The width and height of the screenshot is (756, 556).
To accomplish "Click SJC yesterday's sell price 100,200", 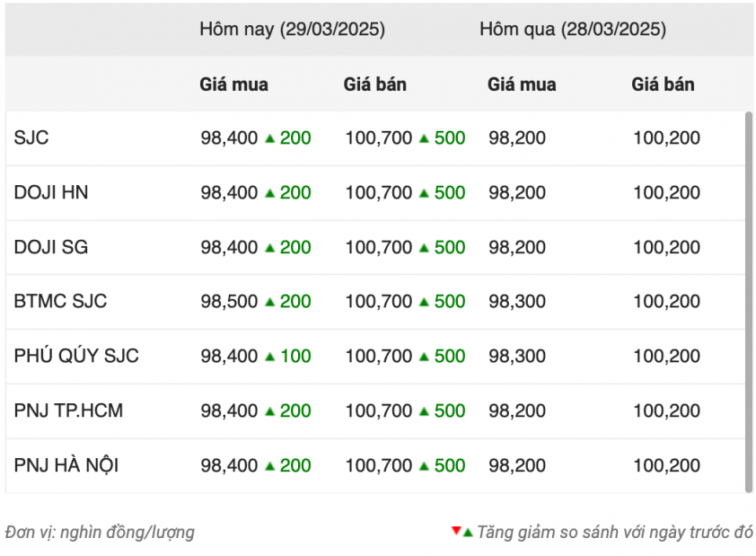I will pyautogui.click(x=666, y=138).
